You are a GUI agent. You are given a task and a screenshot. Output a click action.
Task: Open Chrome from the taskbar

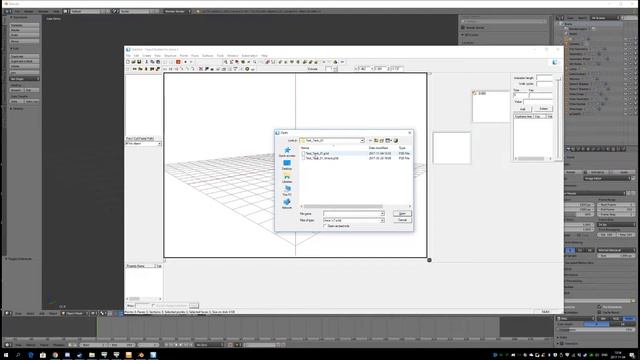coord(55,355)
